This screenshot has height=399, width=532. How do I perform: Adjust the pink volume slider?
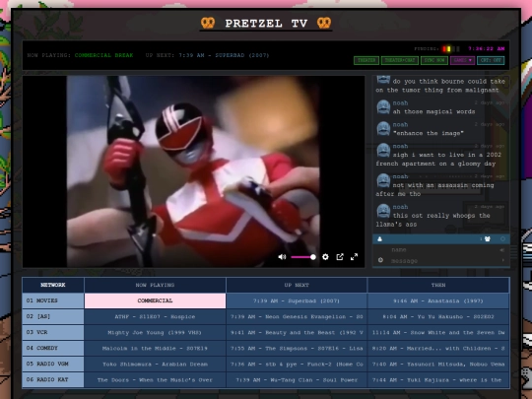(303, 257)
